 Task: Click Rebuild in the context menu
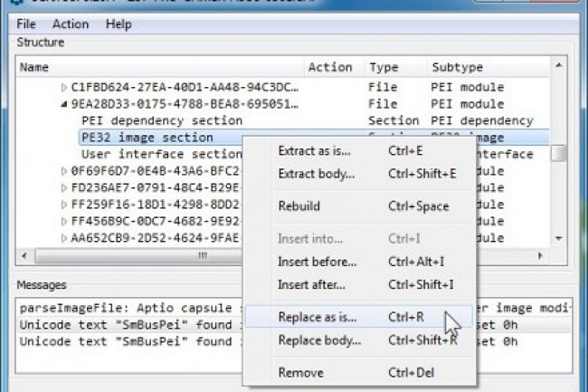pyautogui.click(x=299, y=206)
